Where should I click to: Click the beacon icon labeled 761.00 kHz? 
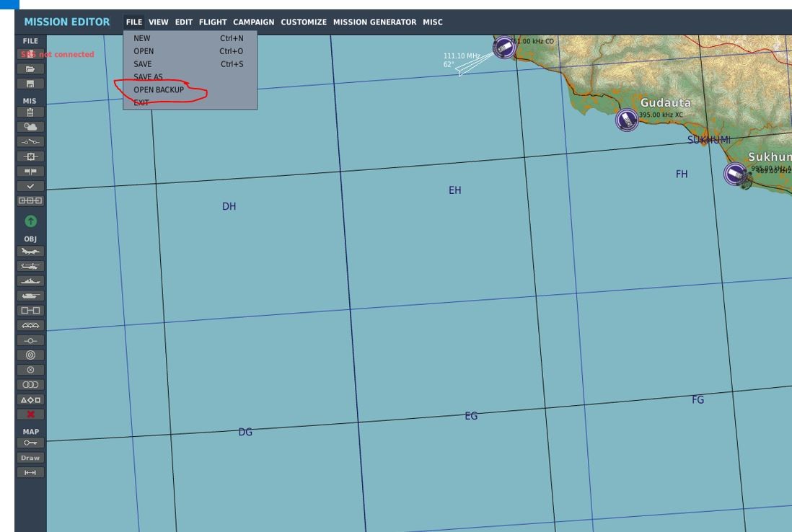(x=504, y=48)
